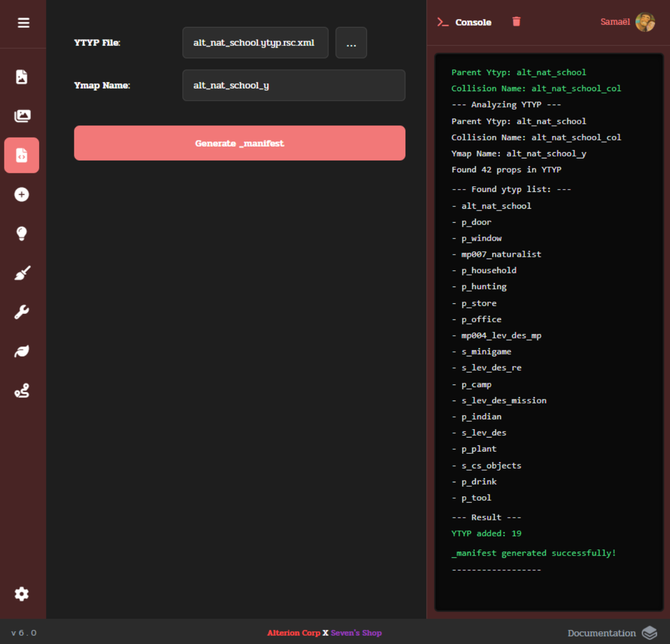Click the Samaël user avatar

(645, 22)
